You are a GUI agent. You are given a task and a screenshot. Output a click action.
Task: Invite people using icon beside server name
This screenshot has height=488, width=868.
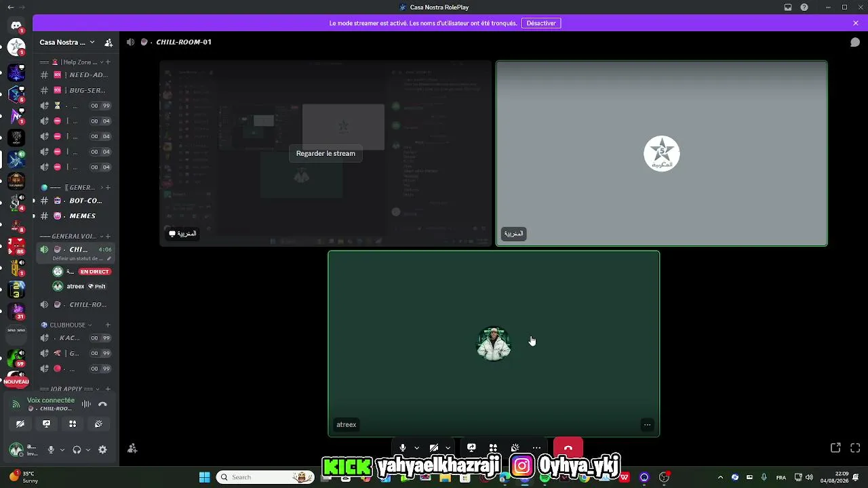tap(108, 42)
